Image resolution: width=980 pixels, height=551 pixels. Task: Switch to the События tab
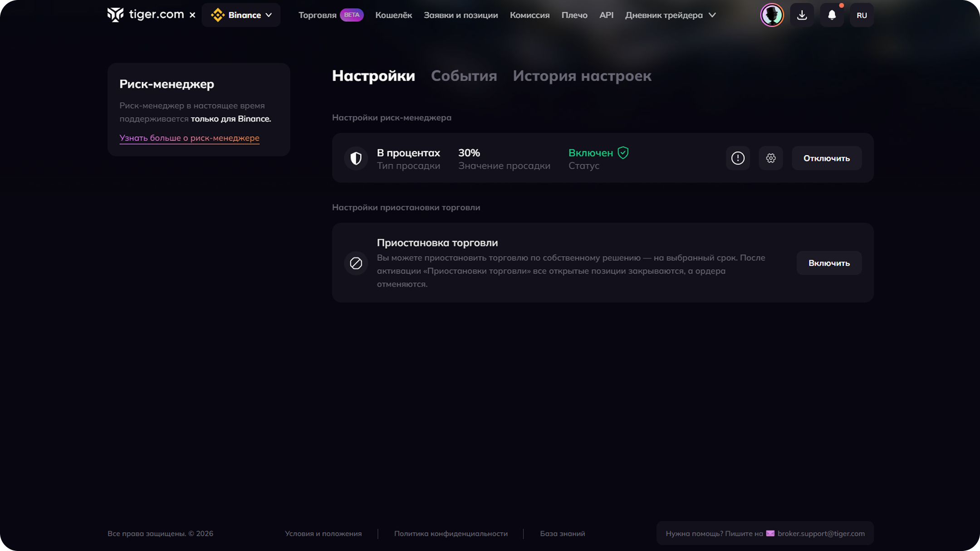tap(464, 76)
